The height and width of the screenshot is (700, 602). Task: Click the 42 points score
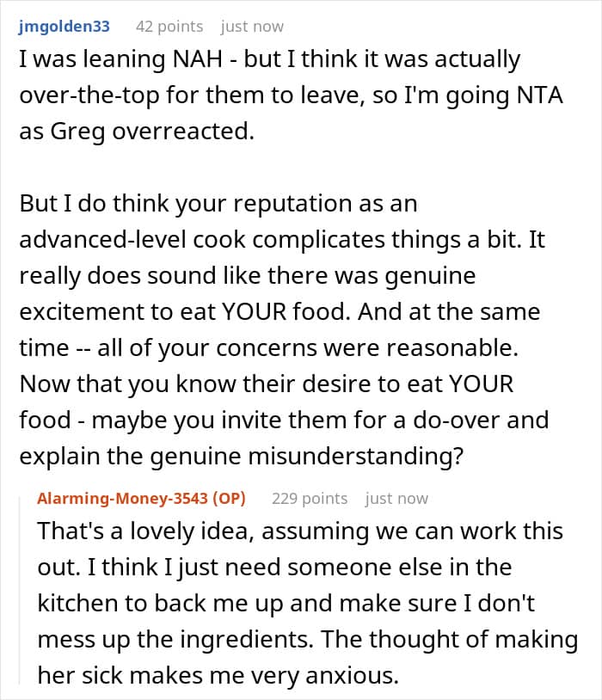pyautogui.click(x=169, y=27)
